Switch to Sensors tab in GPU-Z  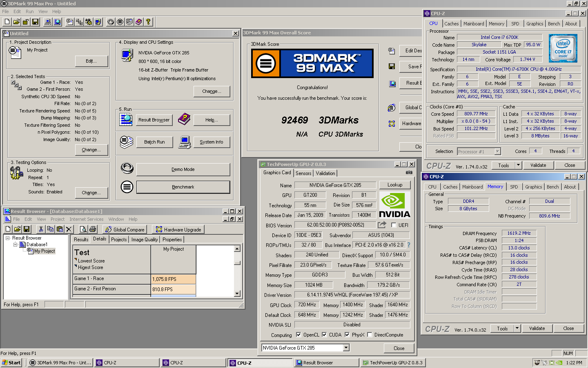click(x=303, y=173)
